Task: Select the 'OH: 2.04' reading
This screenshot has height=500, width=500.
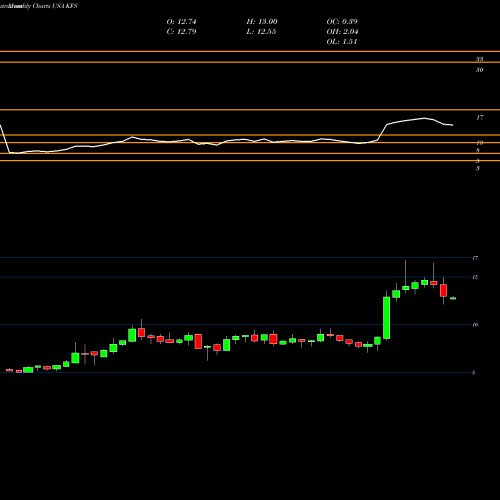Action: (342, 32)
